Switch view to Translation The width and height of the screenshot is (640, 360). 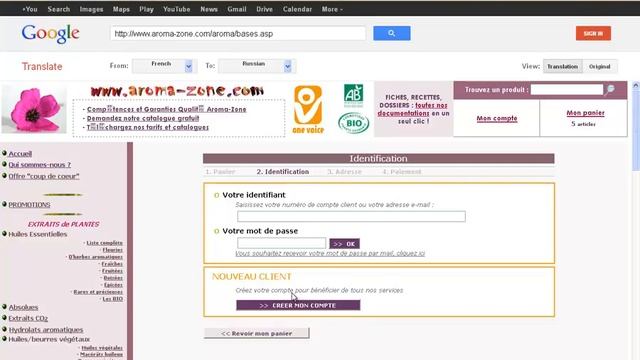point(562,66)
